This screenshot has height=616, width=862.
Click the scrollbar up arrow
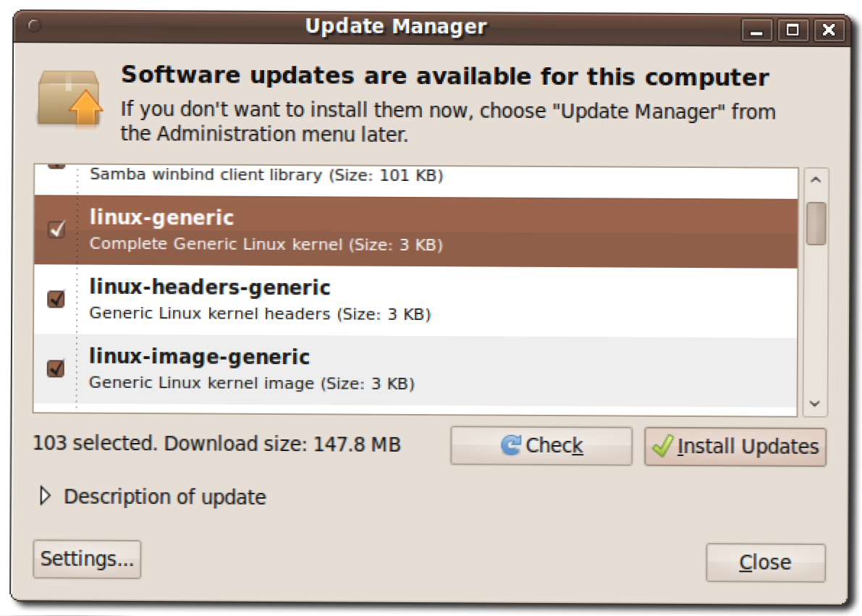click(816, 180)
